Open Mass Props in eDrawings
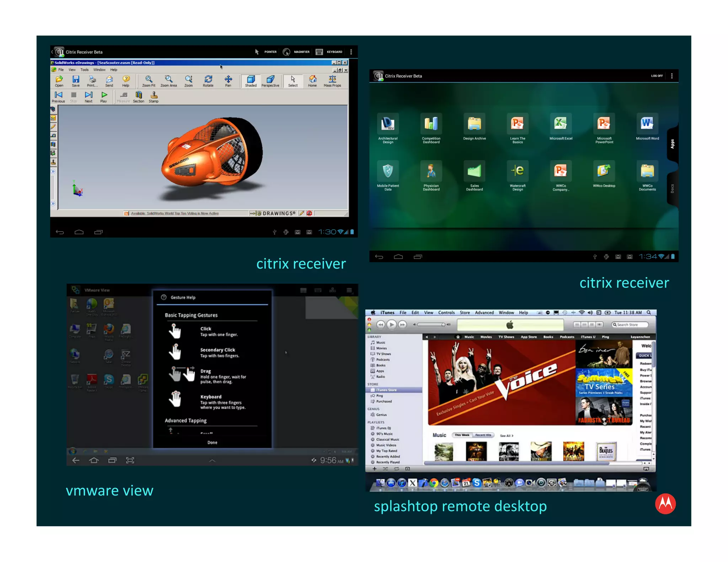728x562 pixels. (332, 81)
